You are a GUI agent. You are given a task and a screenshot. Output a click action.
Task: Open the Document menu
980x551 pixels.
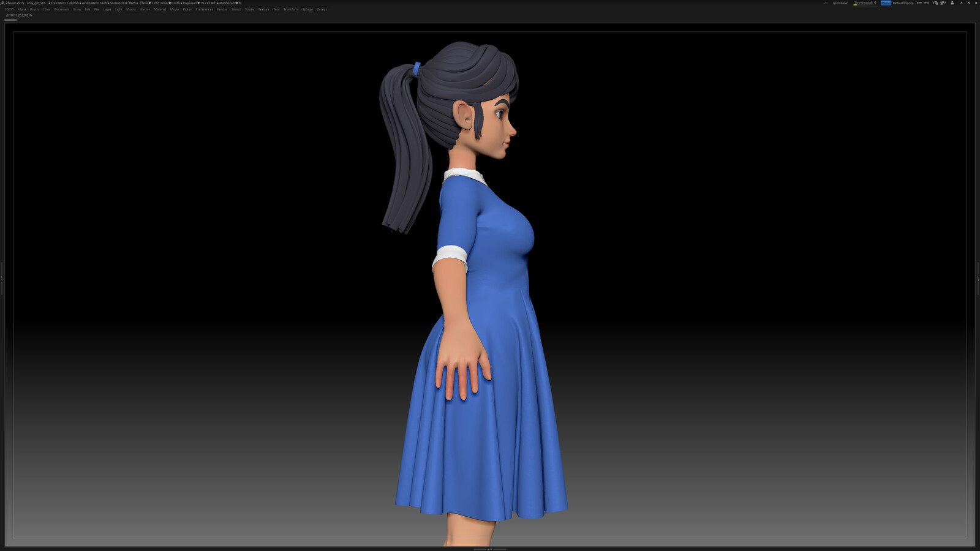click(x=62, y=9)
